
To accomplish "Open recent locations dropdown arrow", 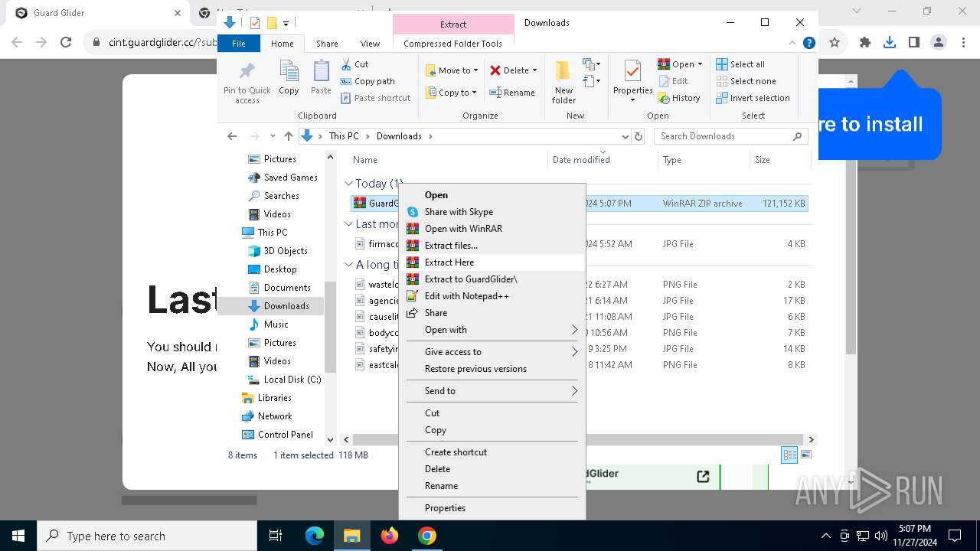I will [272, 136].
